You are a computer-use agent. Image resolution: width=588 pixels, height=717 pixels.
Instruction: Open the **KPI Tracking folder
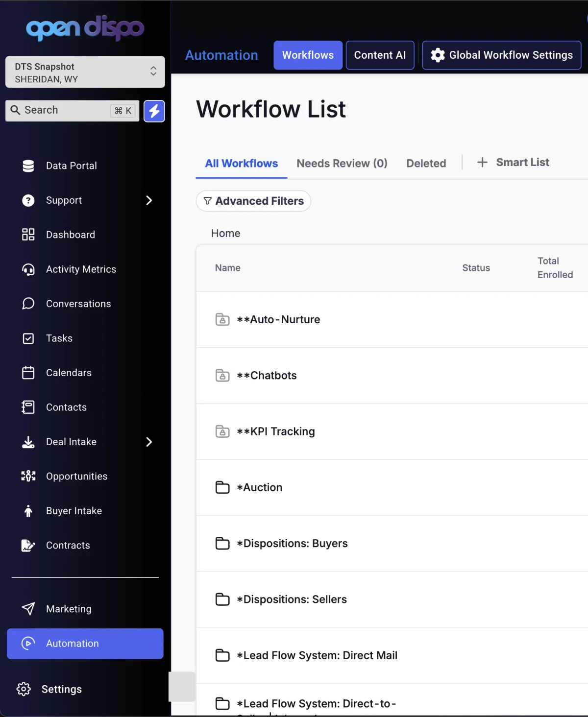tap(276, 431)
